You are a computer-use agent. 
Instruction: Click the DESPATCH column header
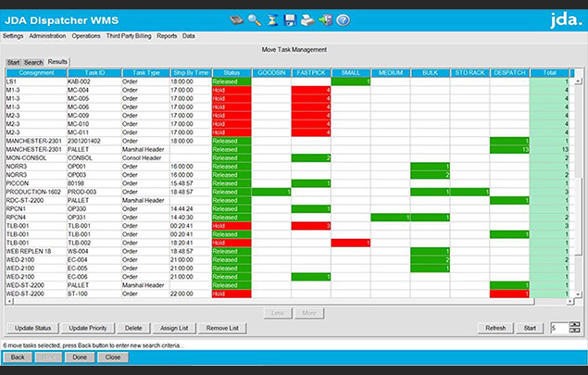point(509,73)
